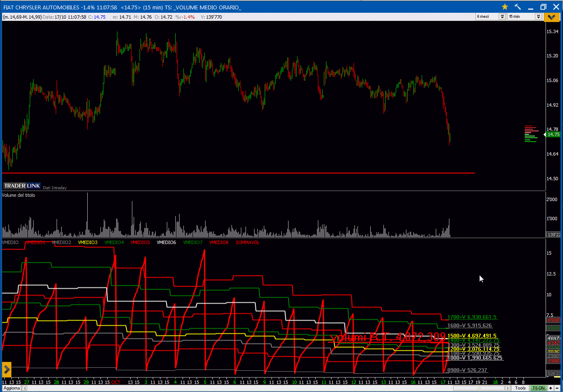
Task: Select the white VMEDIO6 indicator label
Action: pos(166,242)
